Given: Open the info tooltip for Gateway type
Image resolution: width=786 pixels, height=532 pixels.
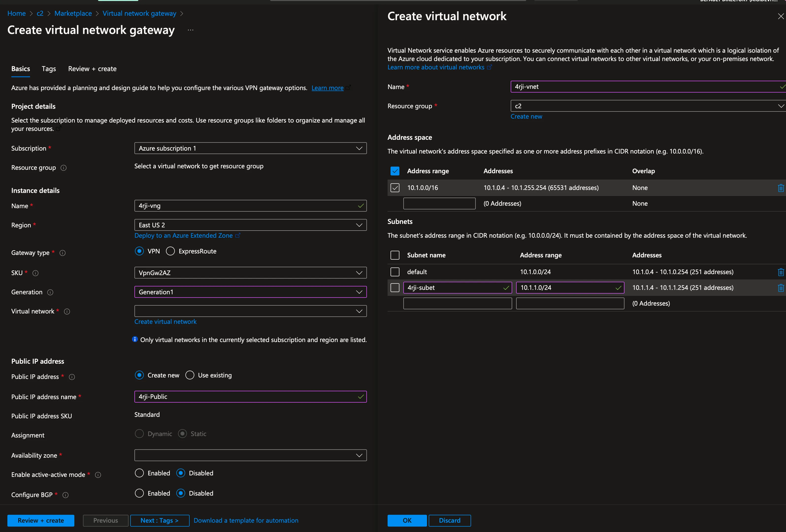Looking at the screenshot, I should pyautogui.click(x=63, y=253).
